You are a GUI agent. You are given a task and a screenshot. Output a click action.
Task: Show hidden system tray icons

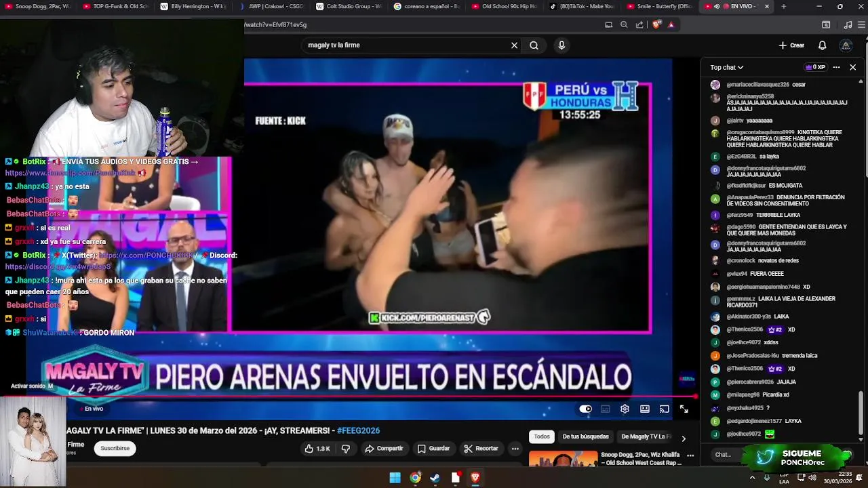(x=752, y=478)
